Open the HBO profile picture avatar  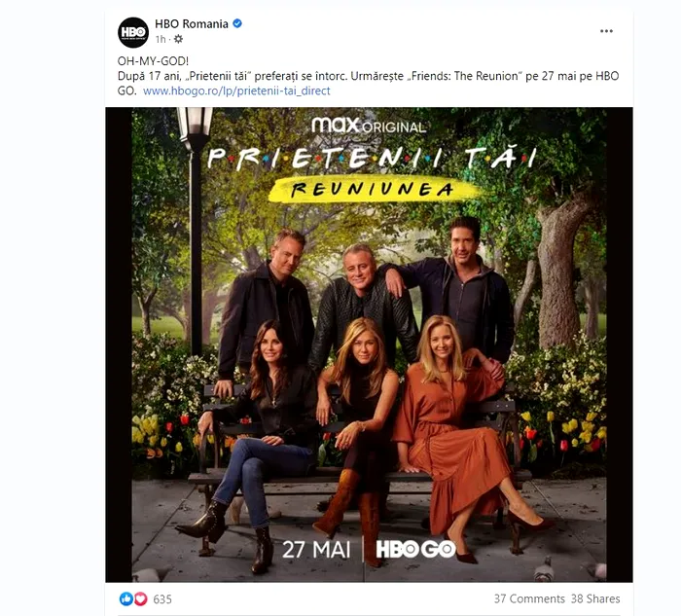point(133,32)
